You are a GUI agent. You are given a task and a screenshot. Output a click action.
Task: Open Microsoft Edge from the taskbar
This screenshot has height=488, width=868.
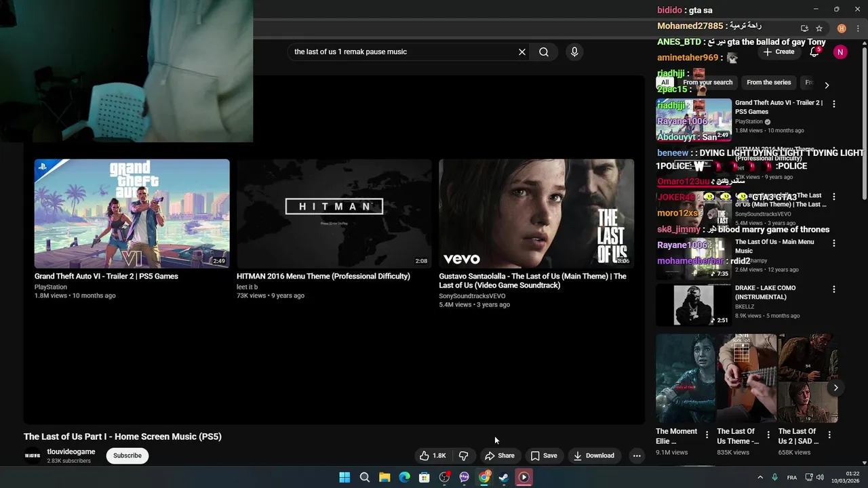click(x=405, y=477)
